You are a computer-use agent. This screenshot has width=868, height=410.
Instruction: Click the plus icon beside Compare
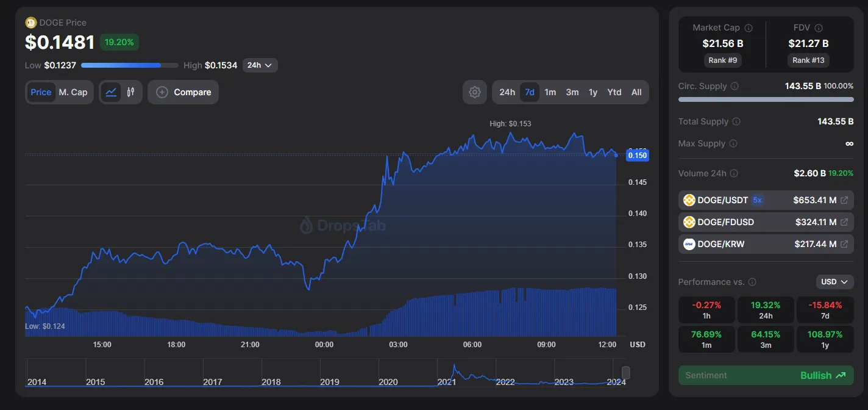tap(162, 92)
